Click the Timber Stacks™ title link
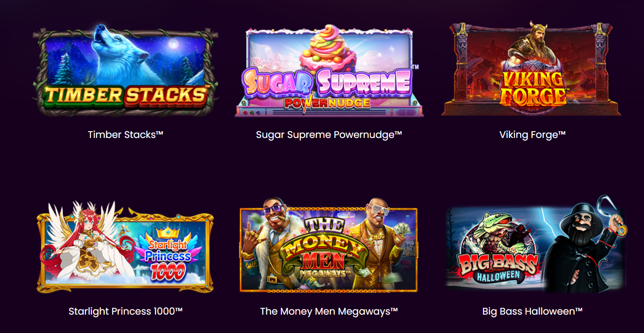The height and width of the screenshot is (333, 644). click(126, 135)
